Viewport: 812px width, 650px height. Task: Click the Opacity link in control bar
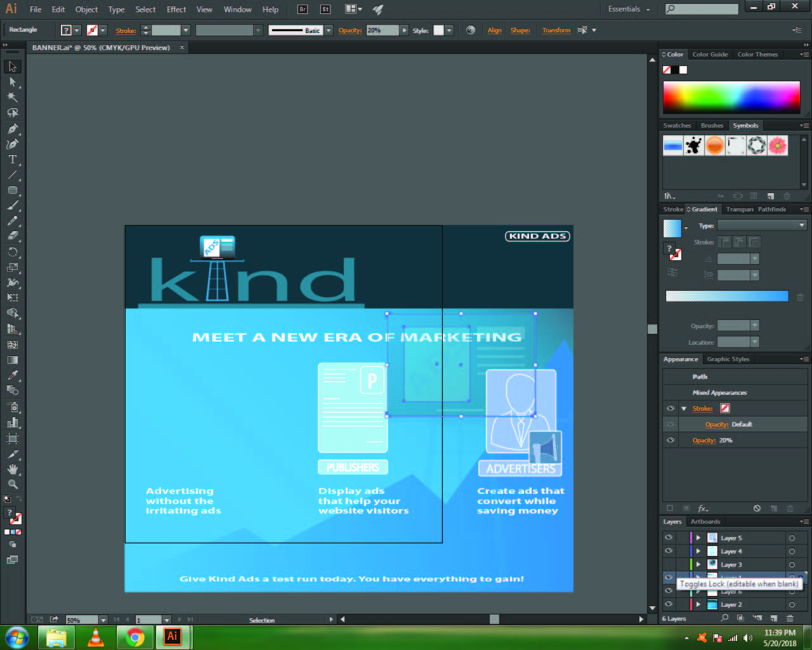[x=350, y=30]
